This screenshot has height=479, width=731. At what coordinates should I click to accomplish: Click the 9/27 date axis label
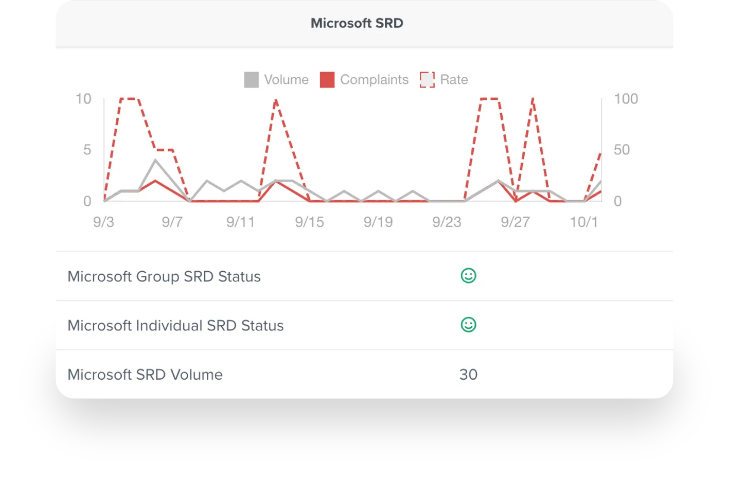coord(515,222)
